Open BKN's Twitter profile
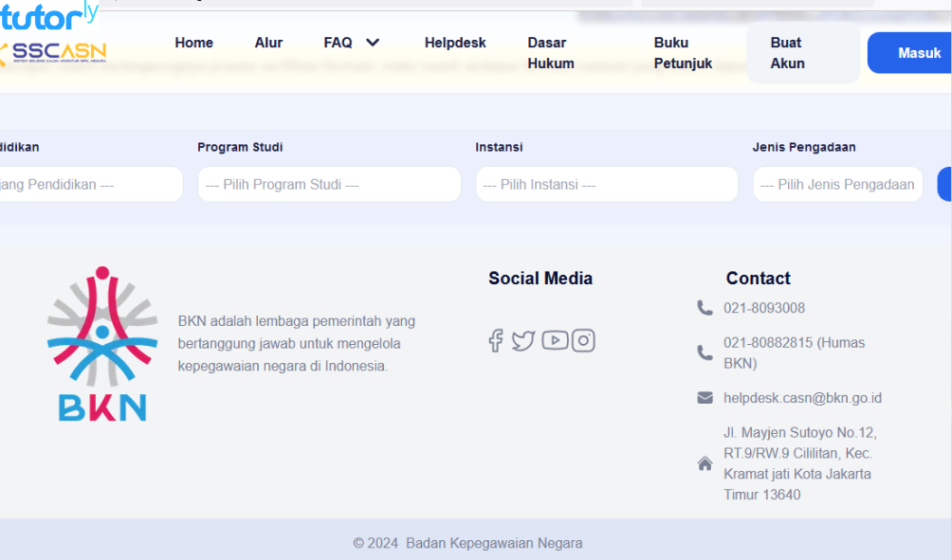 pos(523,340)
